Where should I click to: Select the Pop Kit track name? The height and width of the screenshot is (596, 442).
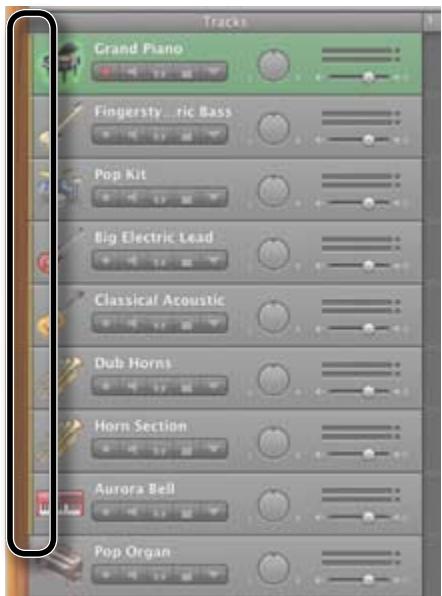pos(120,175)
